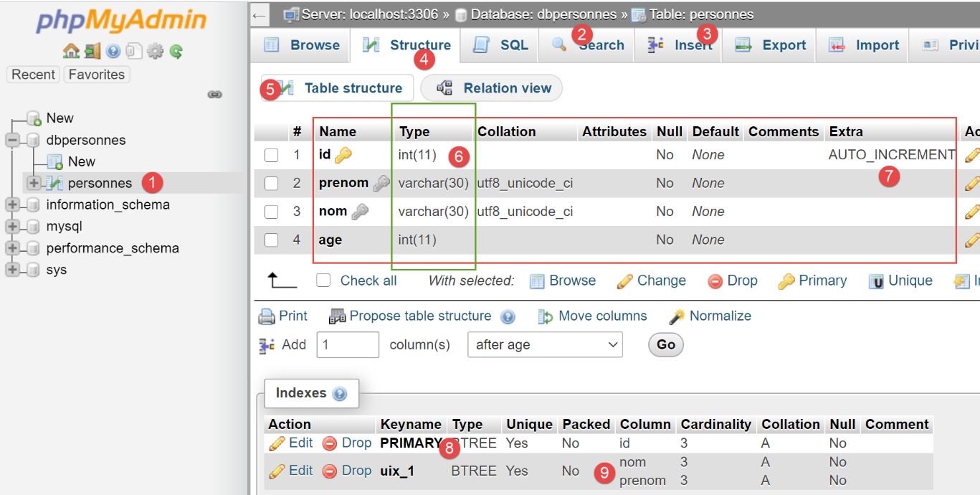Reload navigation panel with green refresh icon
The height and width of the screenshot is (495, 980).
[176, 51]
